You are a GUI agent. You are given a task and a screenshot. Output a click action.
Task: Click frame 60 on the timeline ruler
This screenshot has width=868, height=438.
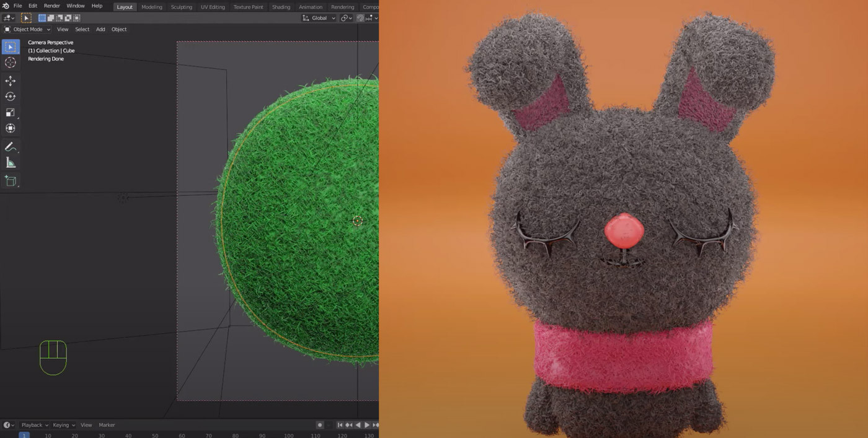181,435
